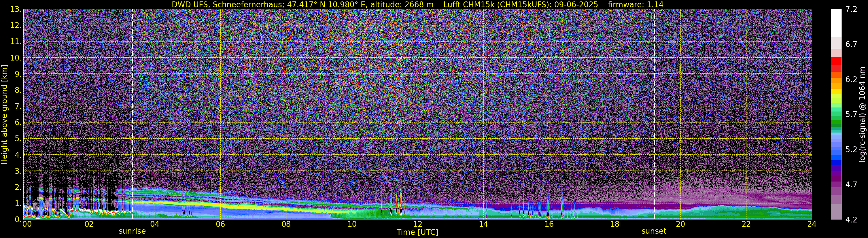Click the height axis tick label '7.'
868x238 pixels.
(x=18, y=106)
